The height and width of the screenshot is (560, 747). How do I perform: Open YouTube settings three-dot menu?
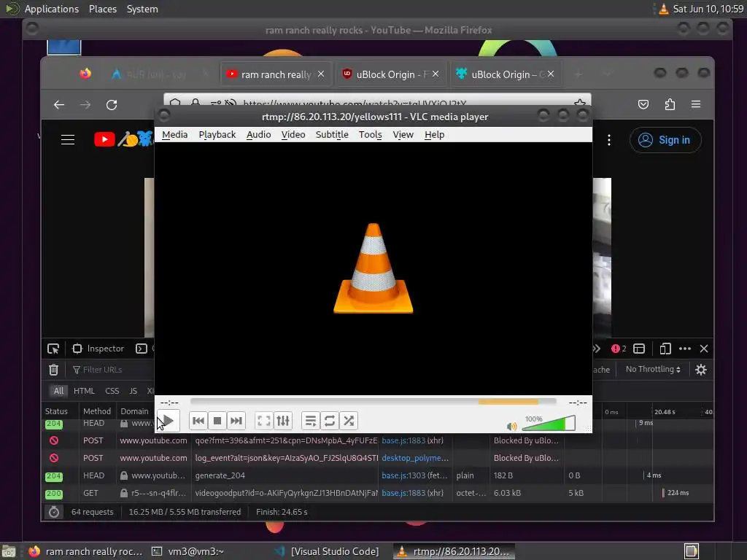[x=609, y=140]
